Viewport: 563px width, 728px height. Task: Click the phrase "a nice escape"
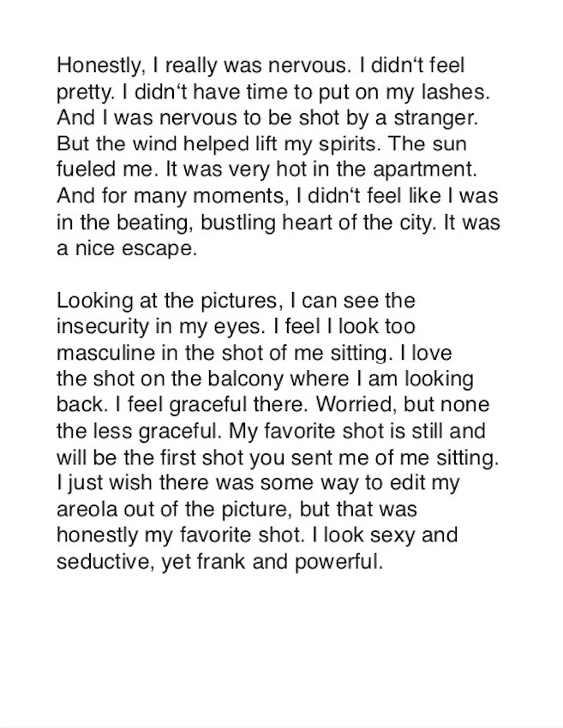coord(124,248)
